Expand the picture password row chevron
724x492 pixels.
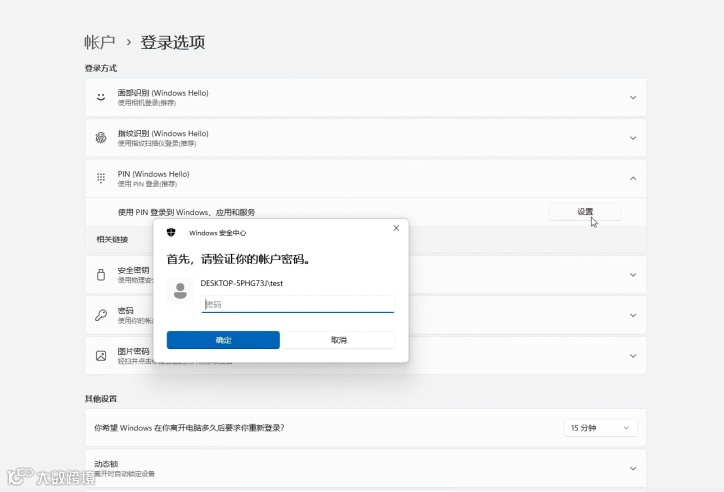point(633,356)
